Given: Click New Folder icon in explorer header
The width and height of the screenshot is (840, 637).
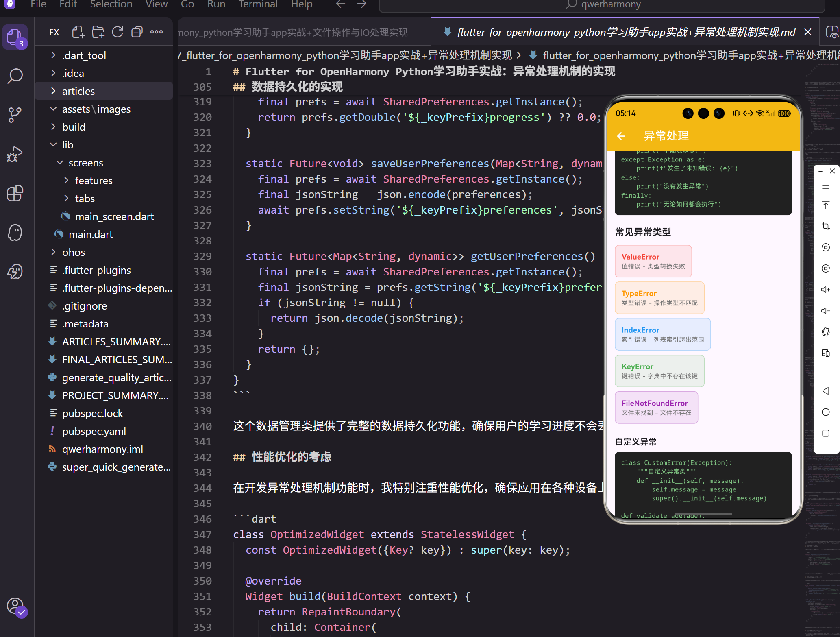Looking at the screenshot, I should click(98, 32).
